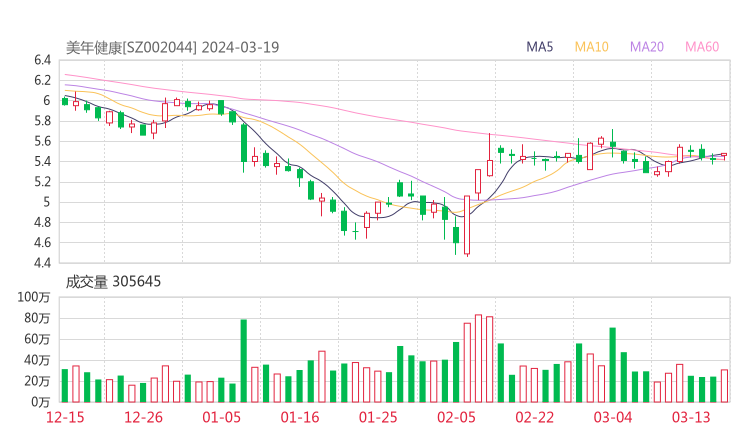Click the 6.4 price axis label

click(x=41, y=60)
